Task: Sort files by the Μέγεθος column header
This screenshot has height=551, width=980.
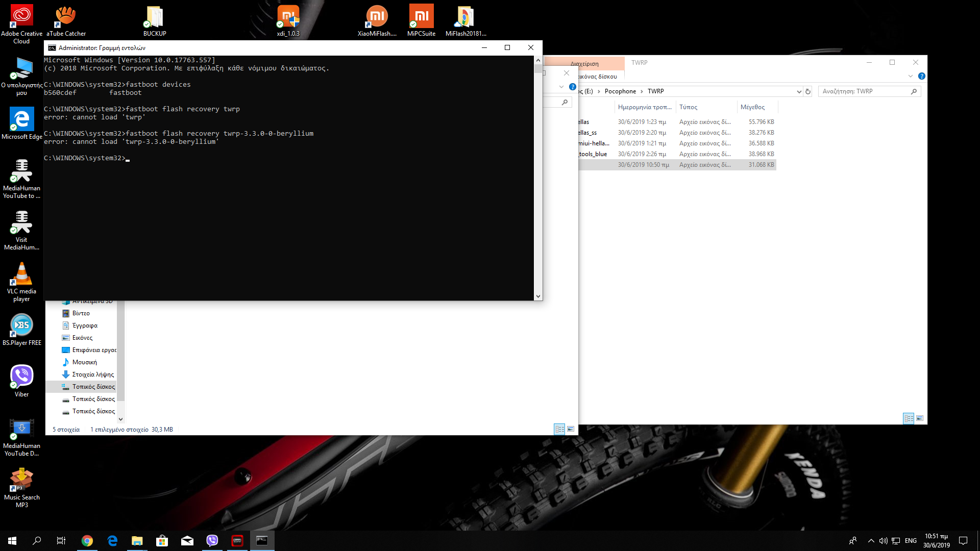Action: pos(752,107)
